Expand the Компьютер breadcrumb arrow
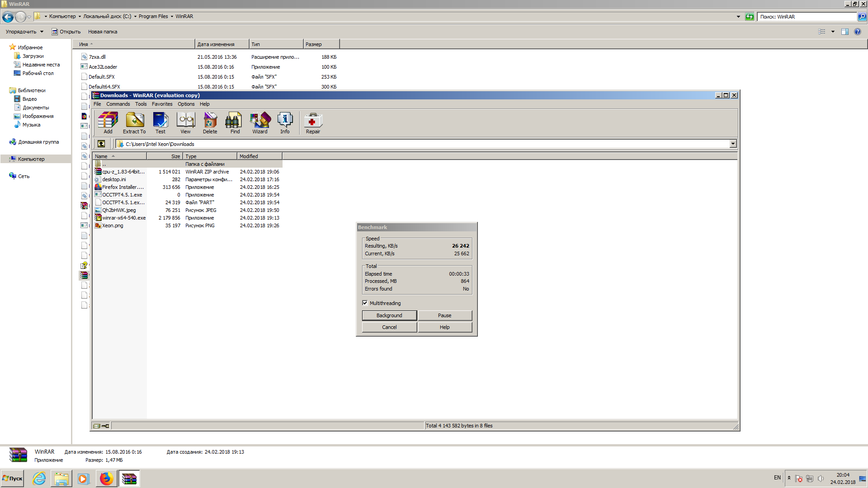This screenshot has height=488, width=868. [x=80, y=17]
